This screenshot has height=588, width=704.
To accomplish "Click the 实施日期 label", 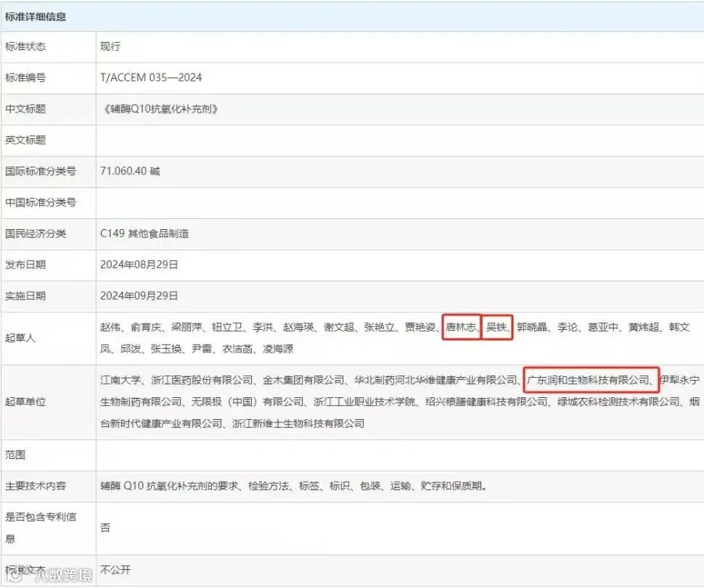I will pos(25,296).
